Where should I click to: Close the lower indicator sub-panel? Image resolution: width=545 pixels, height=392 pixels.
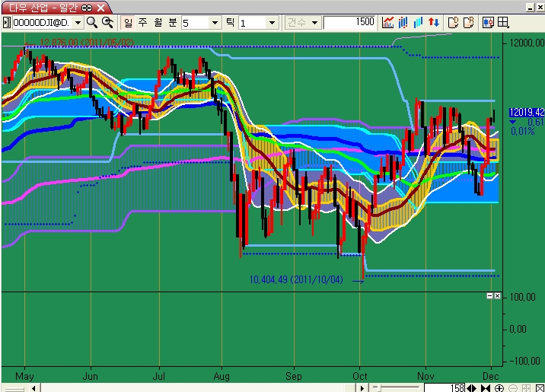(497, 295)
